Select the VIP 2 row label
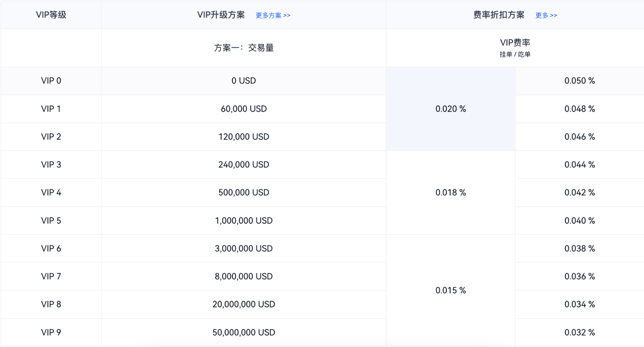This screenshot has height=347, width=644. click(51, 136)
